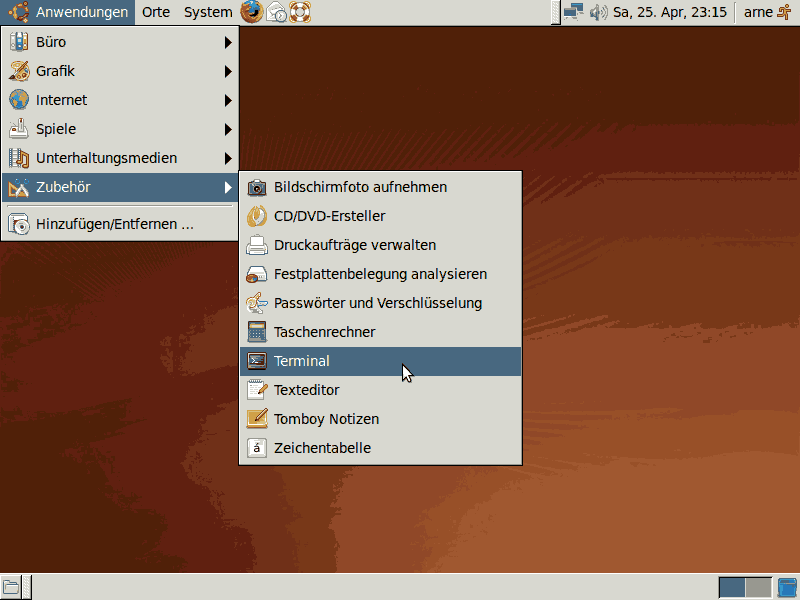Screen dimensions: 800x600
Task: Click the user name arne
Action: 758,12
